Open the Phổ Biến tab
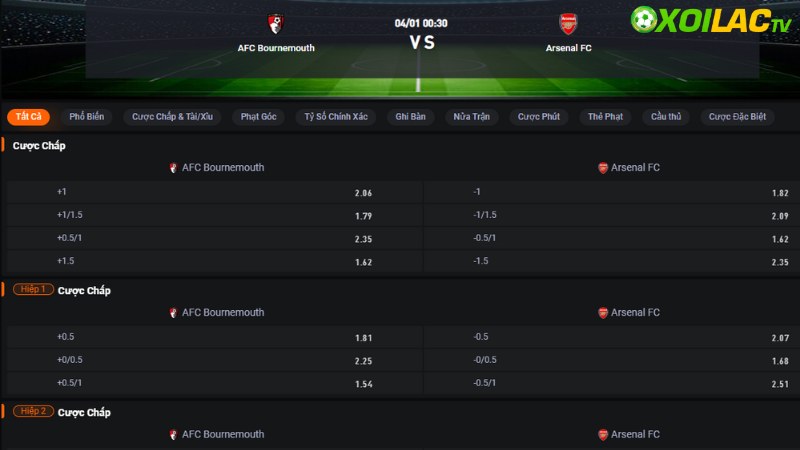This screenshot has height=450, width=800. click(x=87, y=117)
